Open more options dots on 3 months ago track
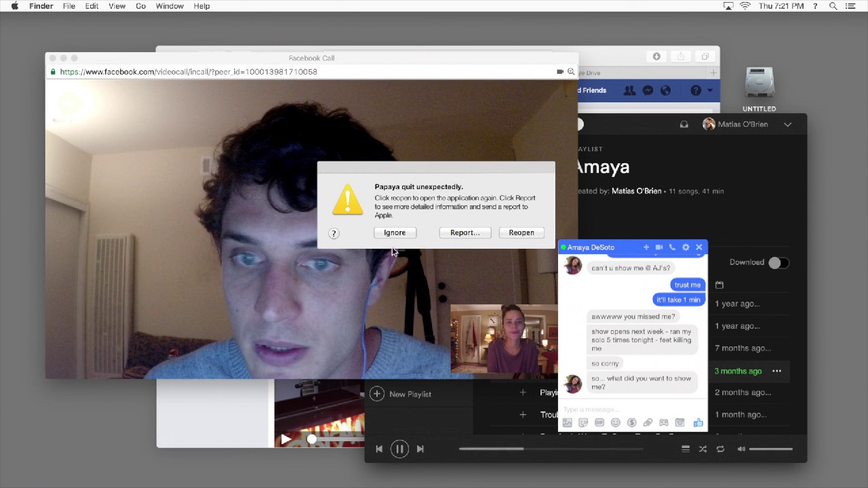 click(776, 371)
